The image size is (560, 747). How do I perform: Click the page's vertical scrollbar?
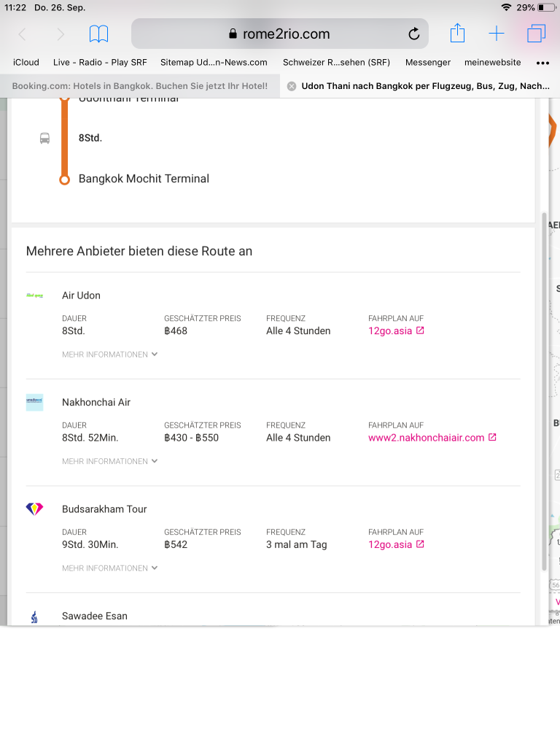tap(544, 394)
